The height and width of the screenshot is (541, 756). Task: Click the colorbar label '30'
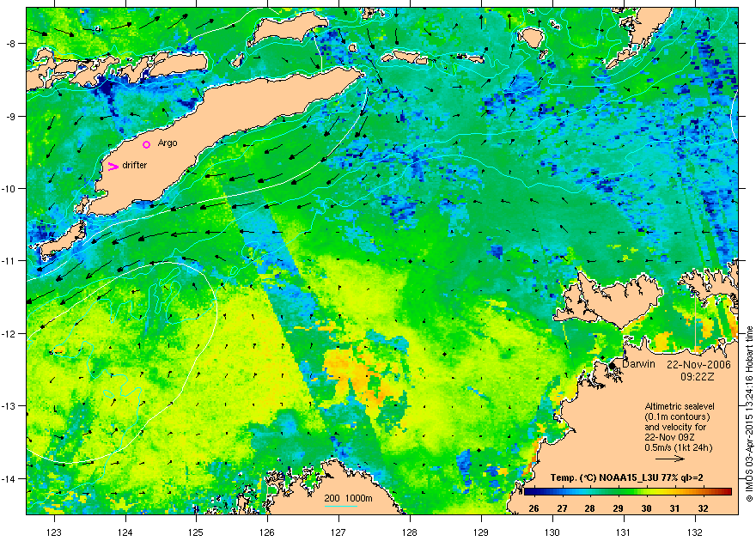tap(647, 508)
